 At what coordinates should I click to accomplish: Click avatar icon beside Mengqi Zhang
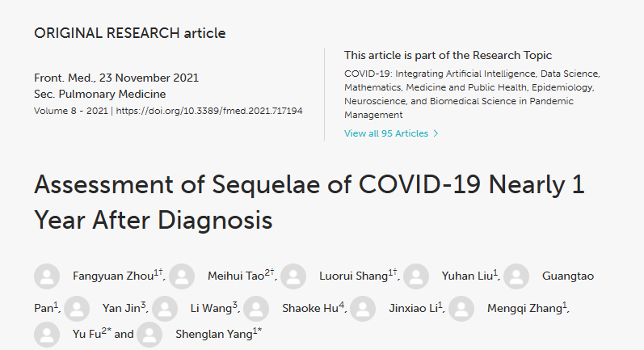[461, 308]
